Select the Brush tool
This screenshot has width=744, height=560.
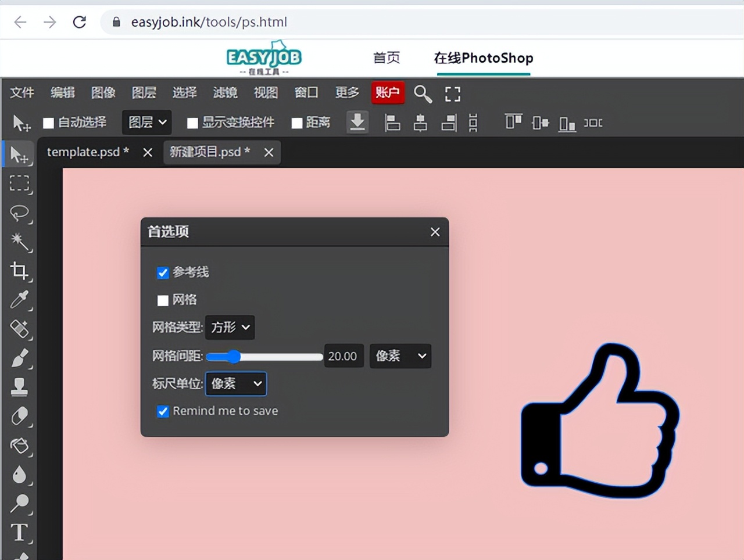click(x=20, y=358)
